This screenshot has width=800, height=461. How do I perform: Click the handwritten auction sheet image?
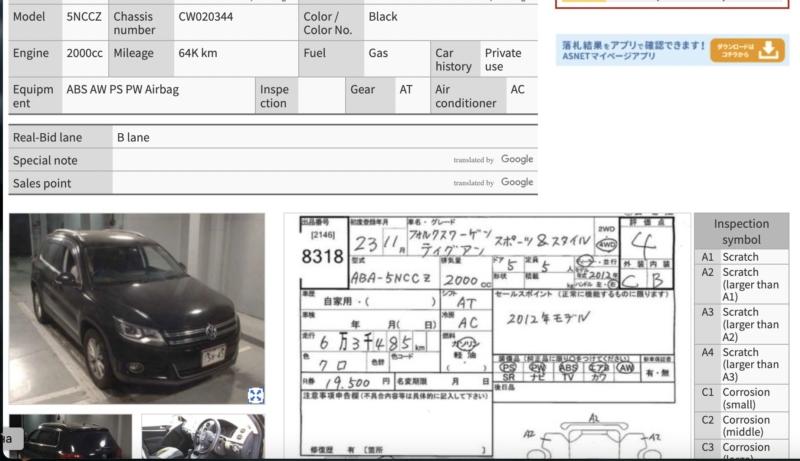486,336
